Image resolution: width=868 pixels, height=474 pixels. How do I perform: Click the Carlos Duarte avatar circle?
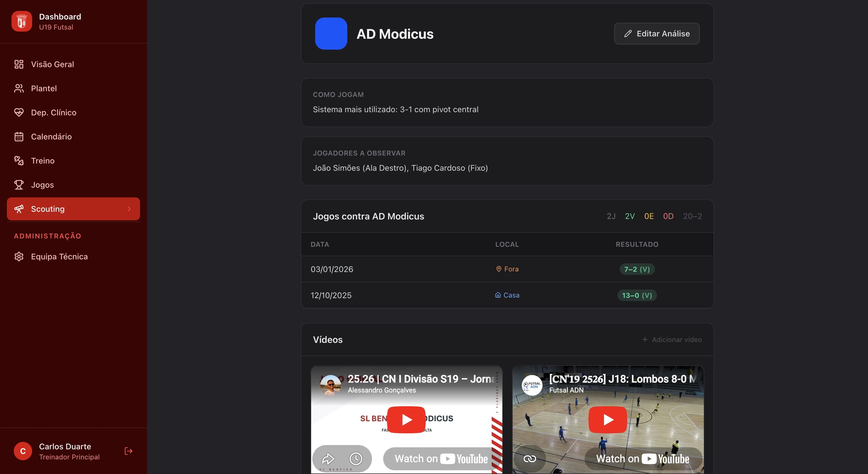(23, 451)
